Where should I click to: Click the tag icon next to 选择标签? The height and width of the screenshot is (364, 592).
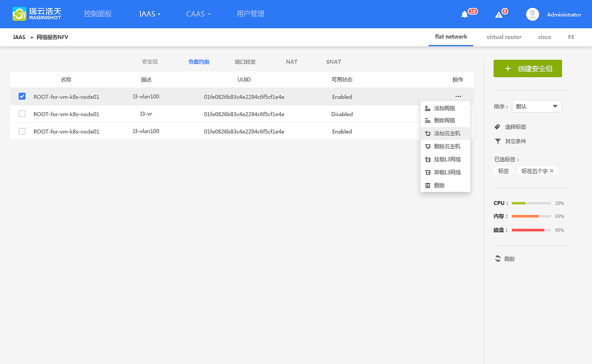[x=498, y=127]
